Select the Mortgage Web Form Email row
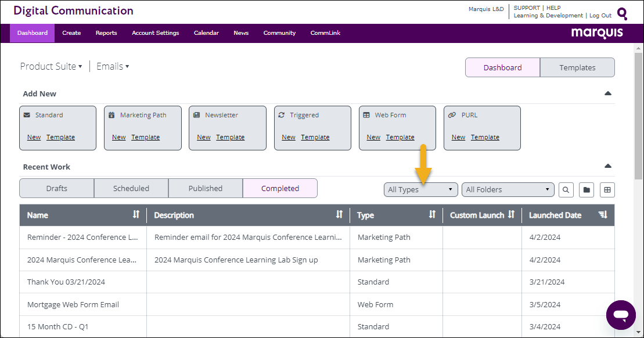The width and height of the screenshot is (644, 338). [316, 305]
